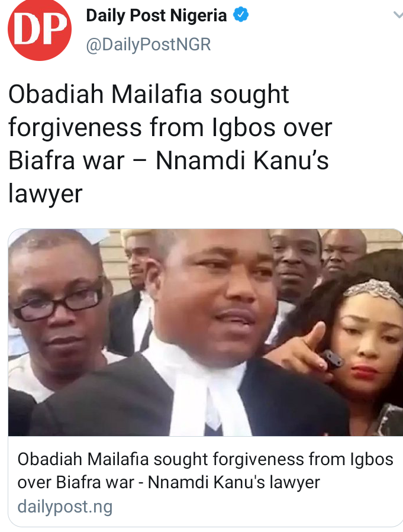This screenshot has width=403, height=532.
Task: Click the Daily Post Nigeria display name
Action: click(x=156, y=15)
